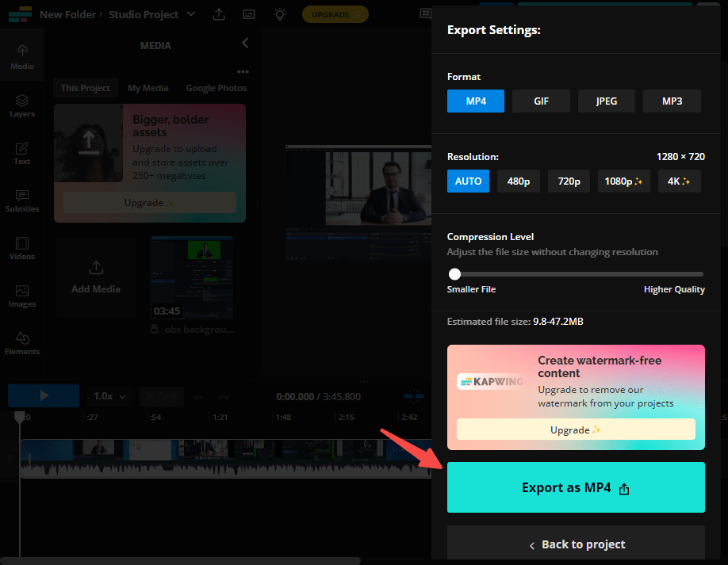Click Back to project
Screen dimensions: 728x565
pyautogui.click(x=576, y=544)
